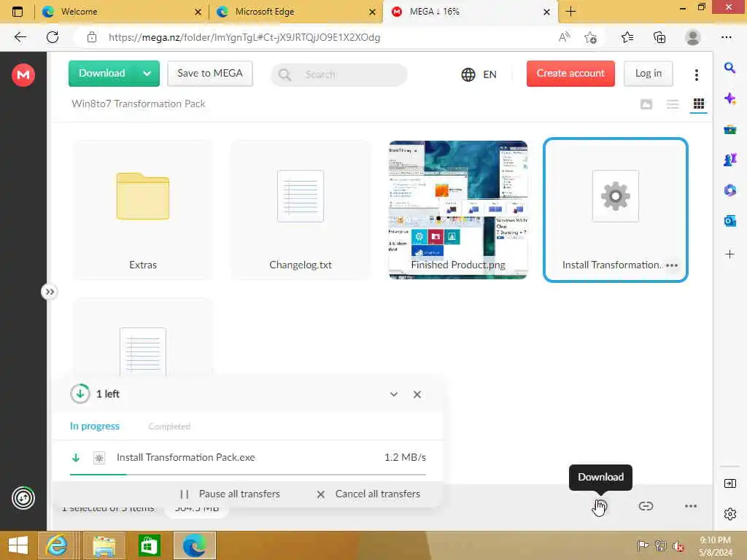Open the Collections icon
This screenshot has width=747, height=560.
(x=659, y=37)
